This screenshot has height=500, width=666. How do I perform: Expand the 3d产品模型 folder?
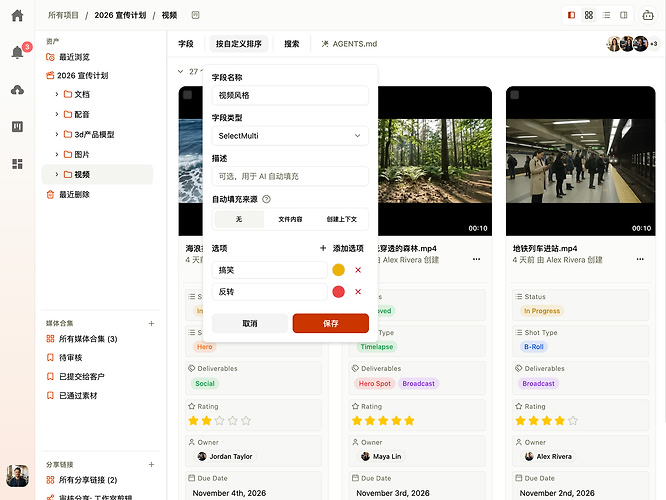[57, 134]
